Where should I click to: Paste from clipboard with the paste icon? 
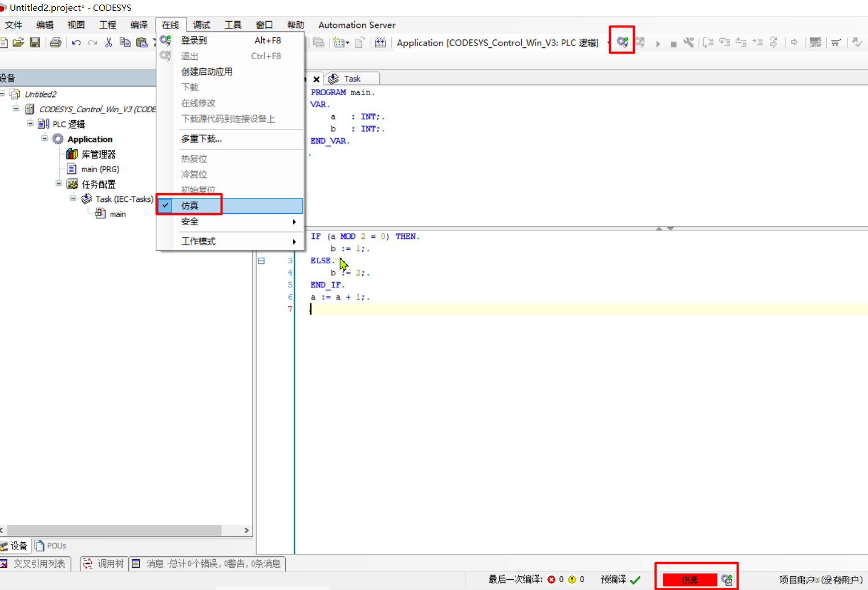pyautogui.click(x=141, y=43)
